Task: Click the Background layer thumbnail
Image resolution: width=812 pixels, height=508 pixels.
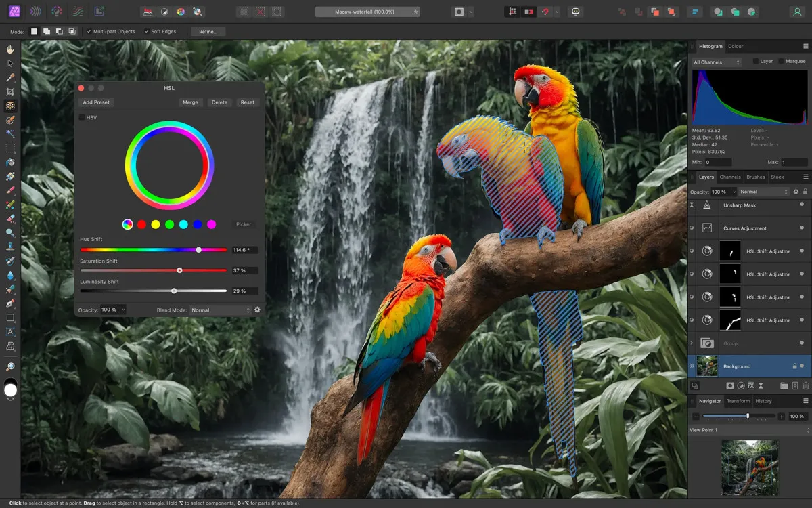Action: point(706,366)
